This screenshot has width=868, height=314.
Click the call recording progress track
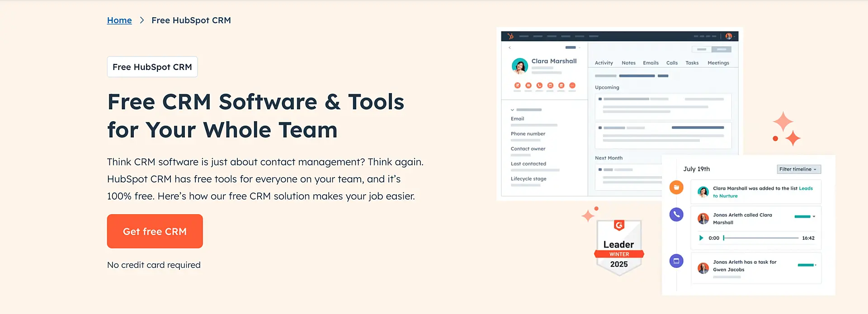coord(761,238)
